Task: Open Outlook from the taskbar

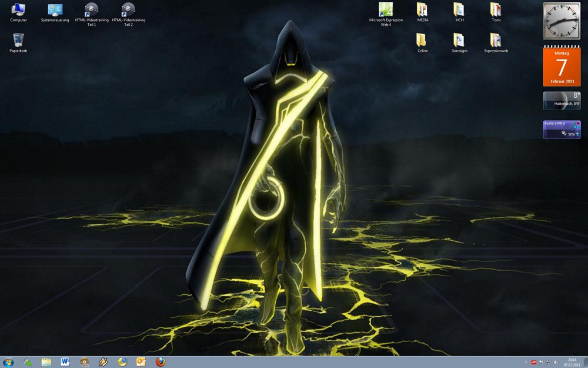Action: 141,362
